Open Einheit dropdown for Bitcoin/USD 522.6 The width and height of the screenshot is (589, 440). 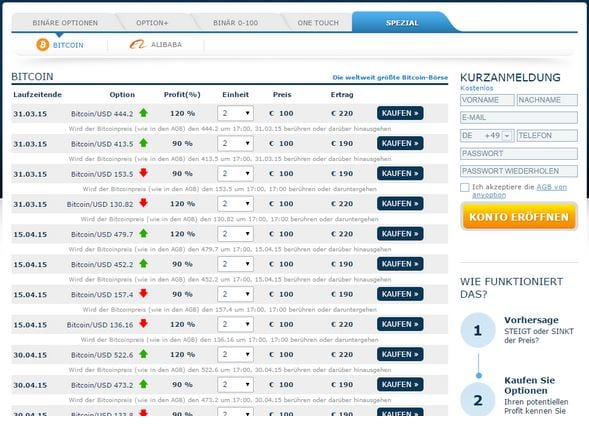(x=235, y=354)
